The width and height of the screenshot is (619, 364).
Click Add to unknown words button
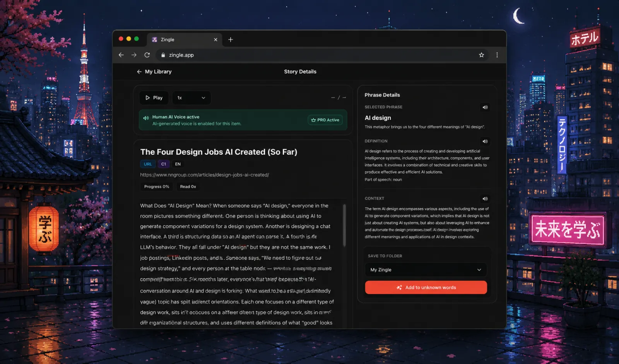[426, 287]
